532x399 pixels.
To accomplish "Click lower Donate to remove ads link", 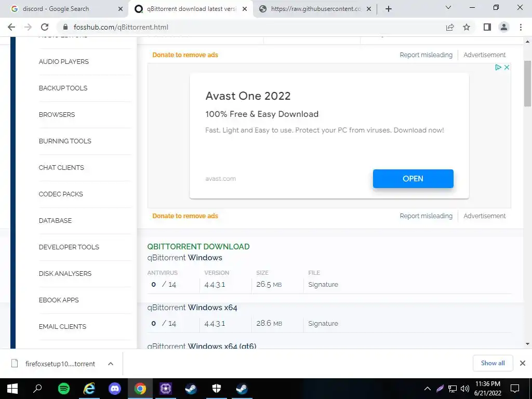I will (x=185, y=216).
